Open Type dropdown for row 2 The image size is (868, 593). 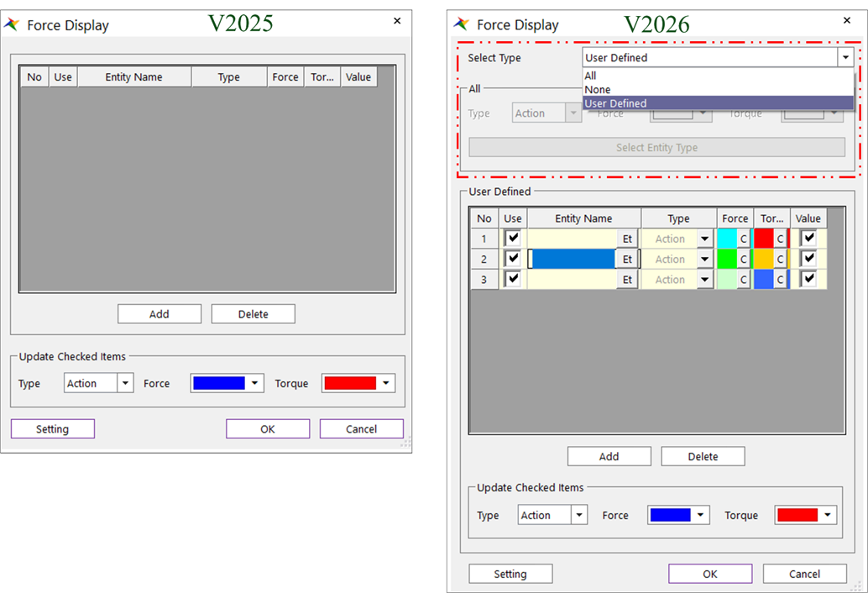pos(704,260)
